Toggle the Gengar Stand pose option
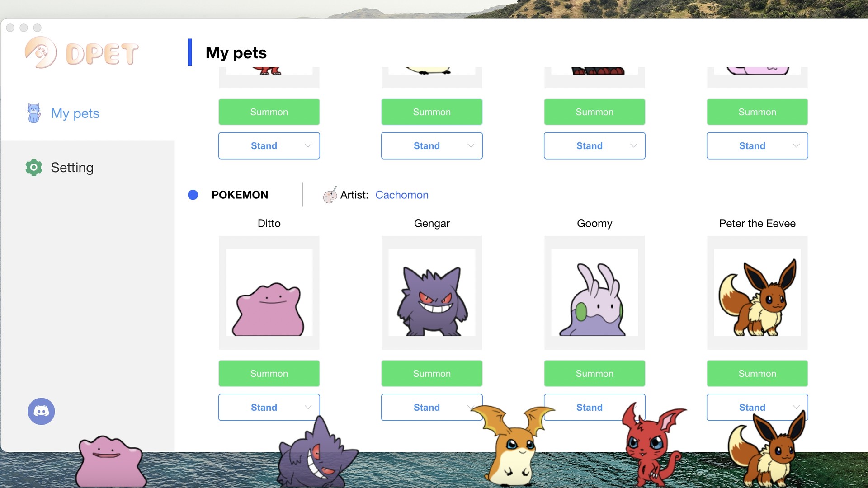The image size is (868, 488). pos(432,407)
